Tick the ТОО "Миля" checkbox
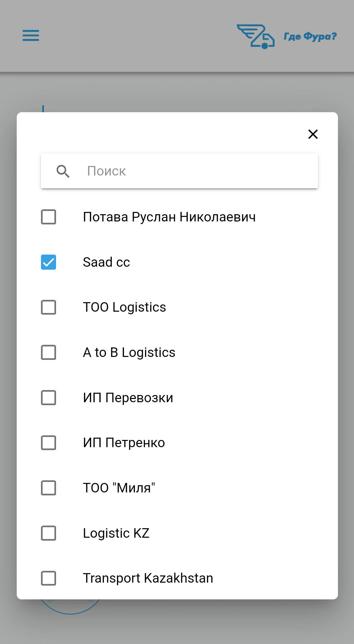The image size is (354, 644). point(49,488)
